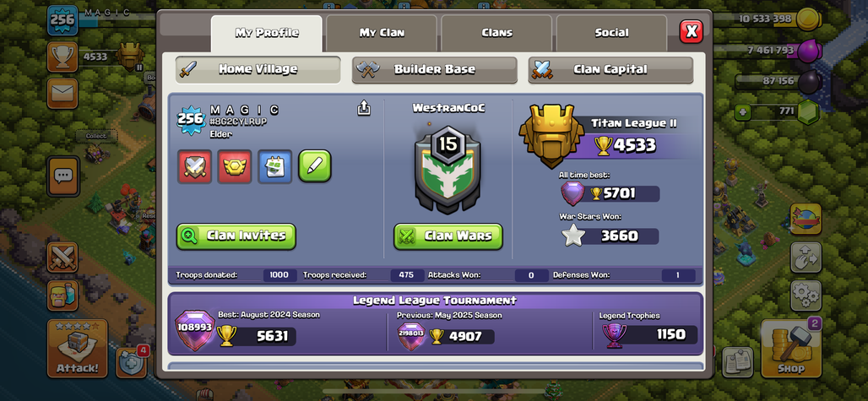Select the blue calendar badge icon
Image resolution: width=868 pixels, height=401 pixels.
(x=274, y=166)
